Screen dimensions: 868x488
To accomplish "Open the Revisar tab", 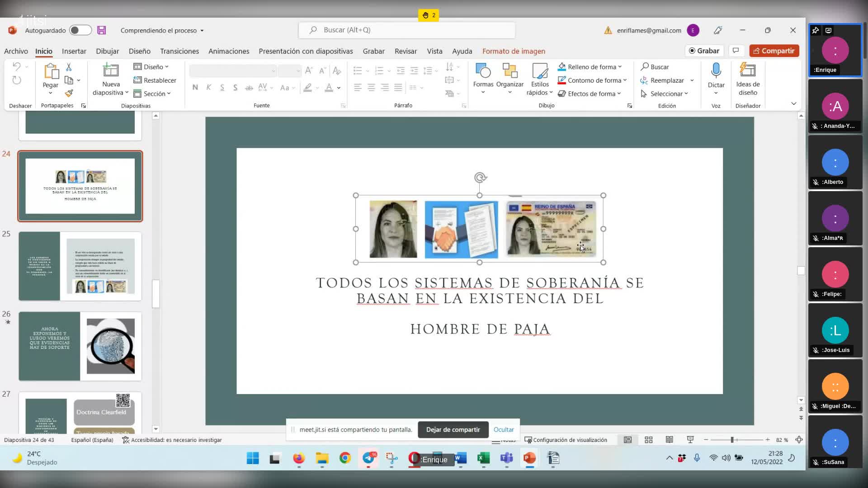I will (x=406, y=51).
